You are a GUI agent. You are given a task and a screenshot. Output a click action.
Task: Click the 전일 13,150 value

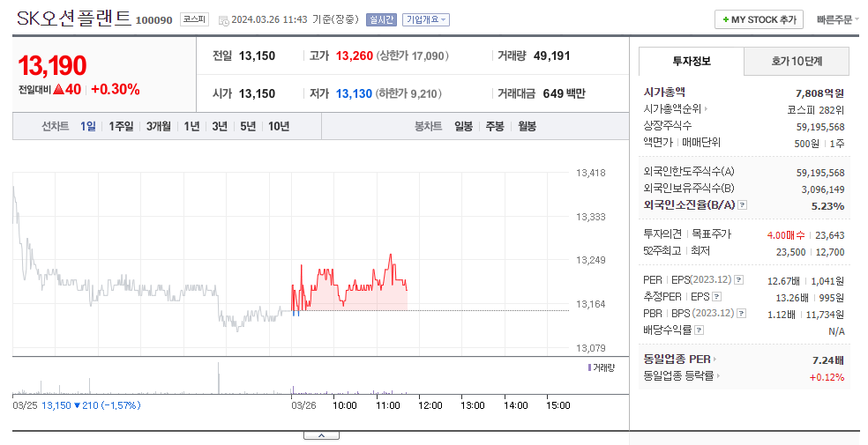257,56
